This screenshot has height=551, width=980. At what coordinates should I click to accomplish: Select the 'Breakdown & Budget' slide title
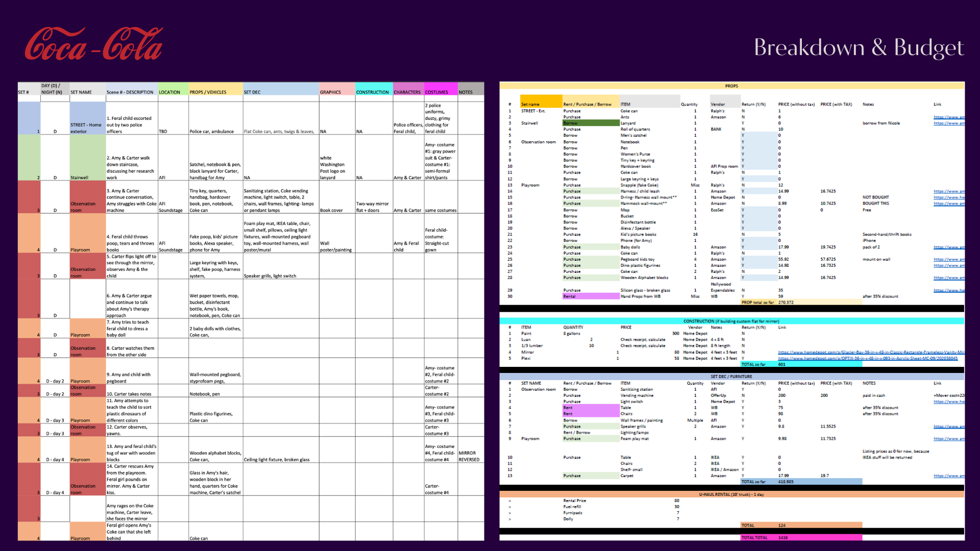coord(859,47)
